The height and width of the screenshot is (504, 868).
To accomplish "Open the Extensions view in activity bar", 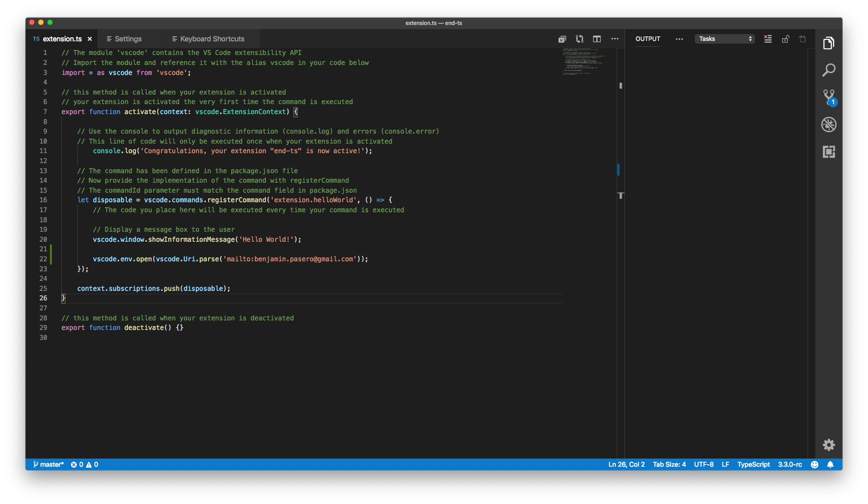I will [x=828, y=152].
